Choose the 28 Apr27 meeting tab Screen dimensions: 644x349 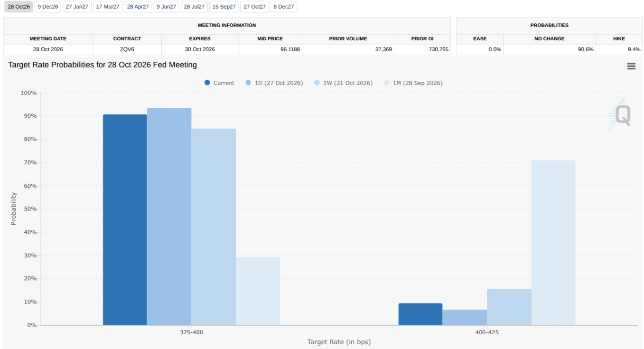138,7
